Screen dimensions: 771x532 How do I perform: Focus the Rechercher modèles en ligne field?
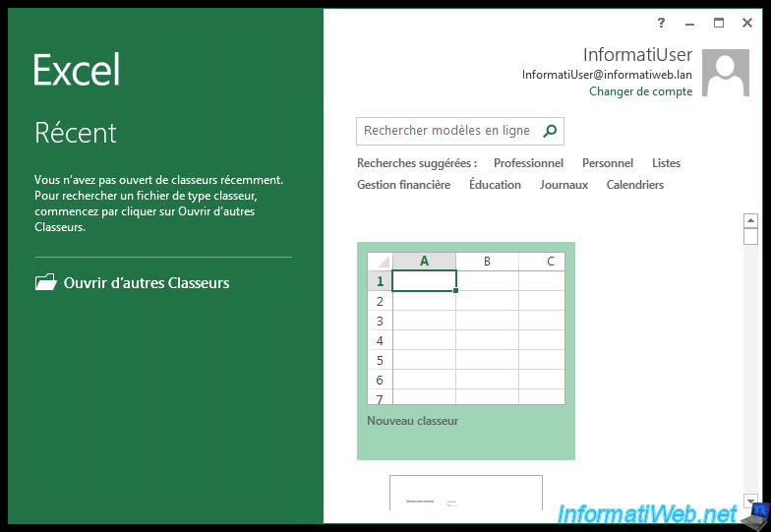(x=447, y=131)
